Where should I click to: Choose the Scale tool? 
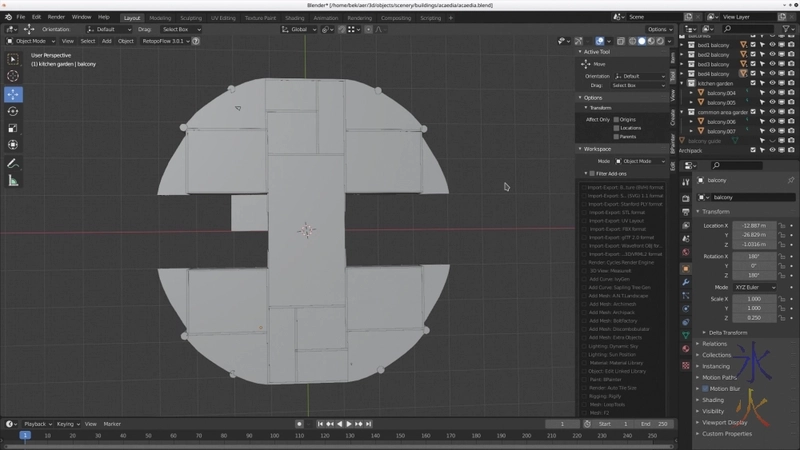tap(13, 128)
